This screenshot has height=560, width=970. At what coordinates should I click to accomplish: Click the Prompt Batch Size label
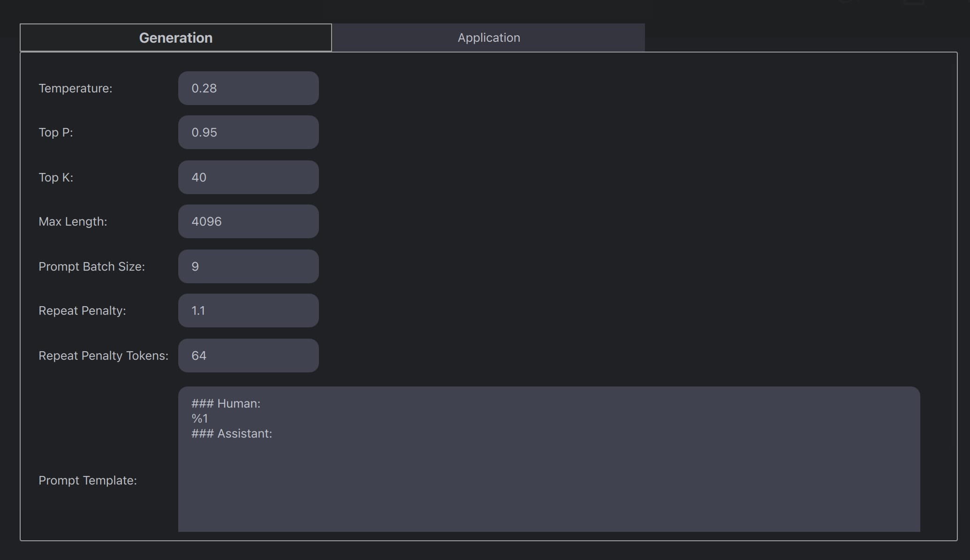tap(91, 266)
